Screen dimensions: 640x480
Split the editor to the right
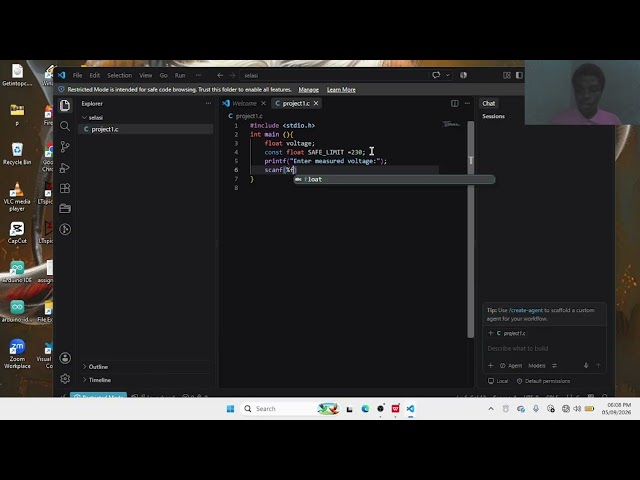point(455,103)
